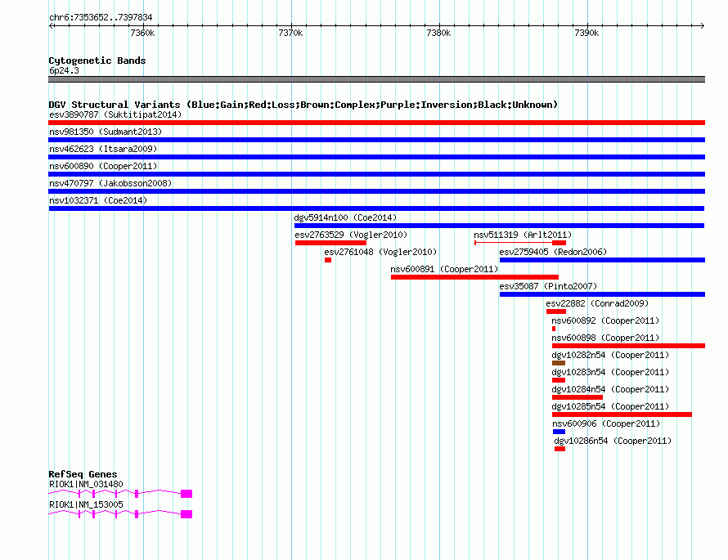Select the red esv3890787 loss bar
This screenshot has height=560, width=728.
point(376,123)
